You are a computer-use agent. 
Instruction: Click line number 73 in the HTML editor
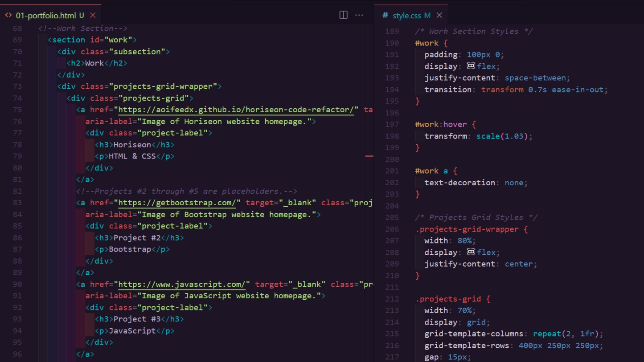[x=17, y=86]
